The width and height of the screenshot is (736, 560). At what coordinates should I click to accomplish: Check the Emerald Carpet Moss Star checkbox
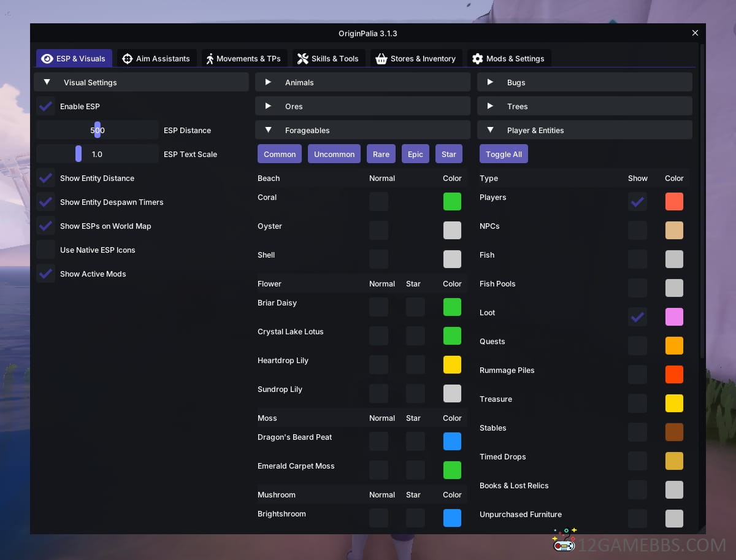[415, 470]
